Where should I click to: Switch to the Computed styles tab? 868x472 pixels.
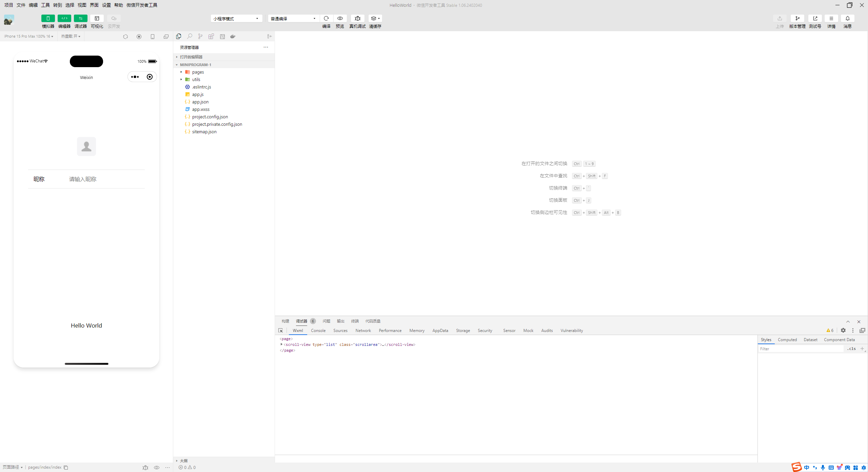point(787,340)
